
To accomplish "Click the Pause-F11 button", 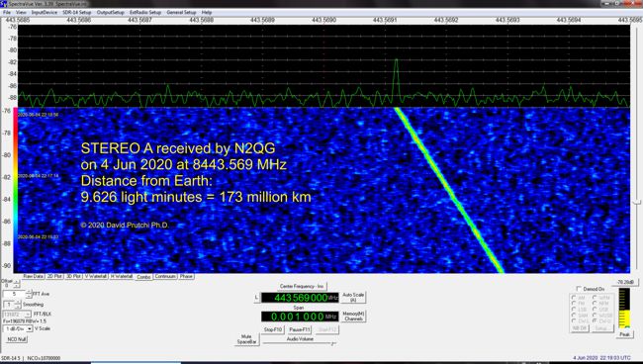I will point(300,329).
